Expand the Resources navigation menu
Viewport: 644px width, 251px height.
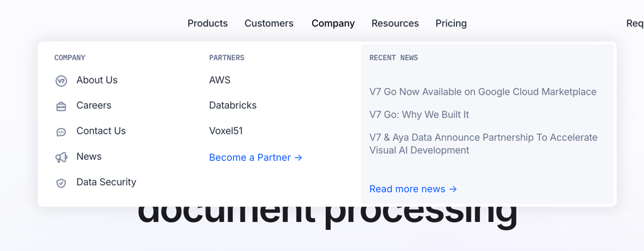tap(395, 23)
